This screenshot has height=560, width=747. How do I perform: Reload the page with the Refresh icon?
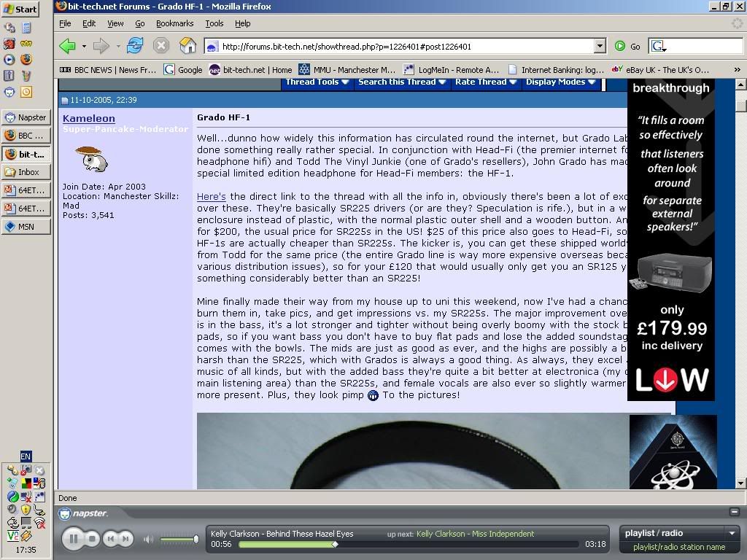pyautogui.click(x=134, y=46)
